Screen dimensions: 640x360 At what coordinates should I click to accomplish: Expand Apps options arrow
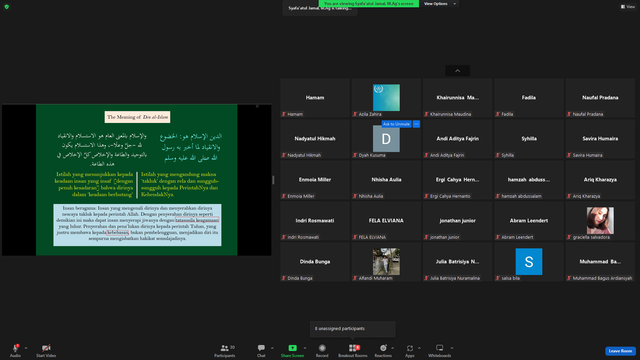click(x=419, y=348)
